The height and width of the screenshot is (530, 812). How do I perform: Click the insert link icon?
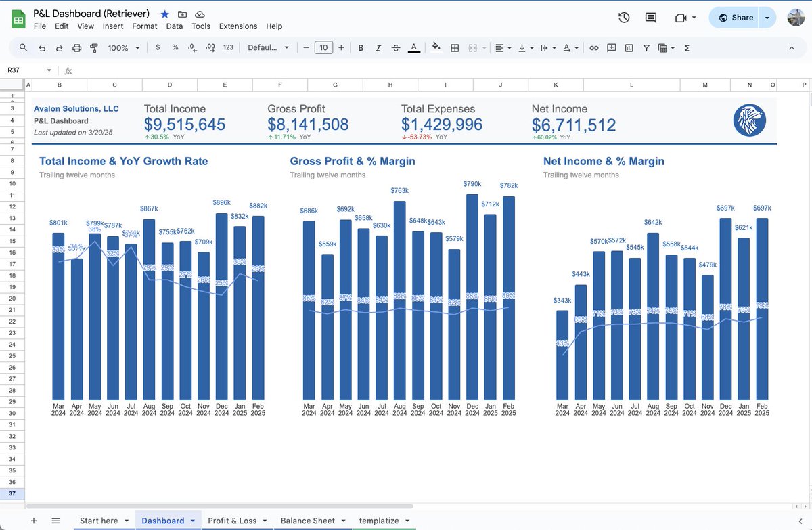click(x=593, y=48)
